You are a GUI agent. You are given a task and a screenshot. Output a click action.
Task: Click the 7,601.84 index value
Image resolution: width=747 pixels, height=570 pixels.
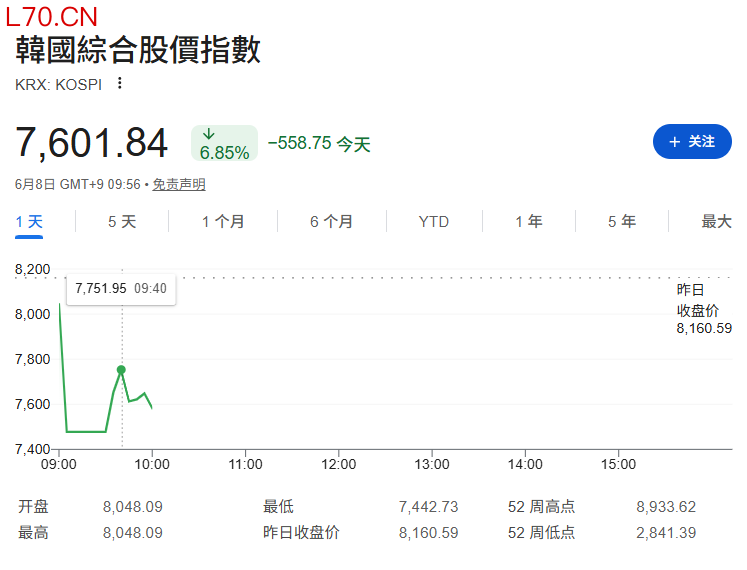(x=91, y=143)
